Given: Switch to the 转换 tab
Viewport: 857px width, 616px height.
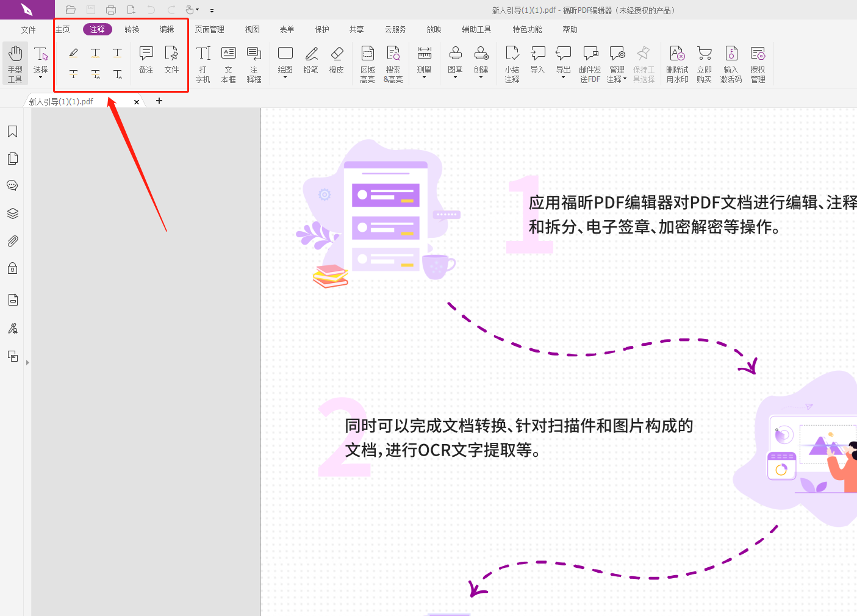Looking at the screenshot, I should click(132, 29).
